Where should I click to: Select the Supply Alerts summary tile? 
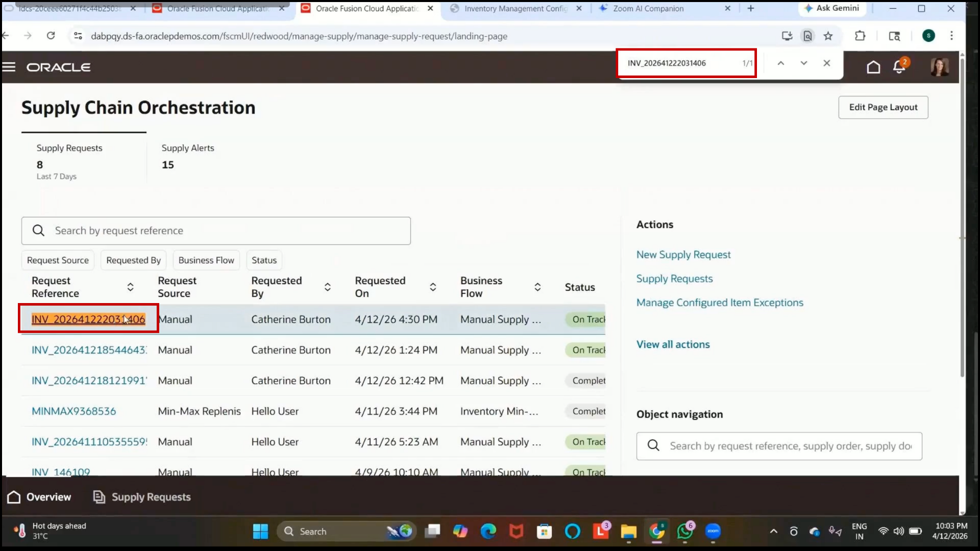click(188, 157)
